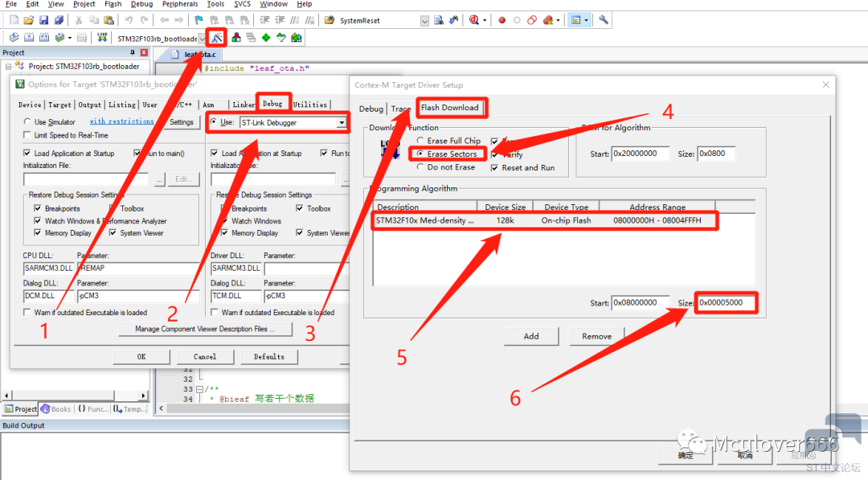The width and height of the screenshot is (868, 480).
Task: Kill all breakpoints using the icon
Action: click(x=547, y=20)
